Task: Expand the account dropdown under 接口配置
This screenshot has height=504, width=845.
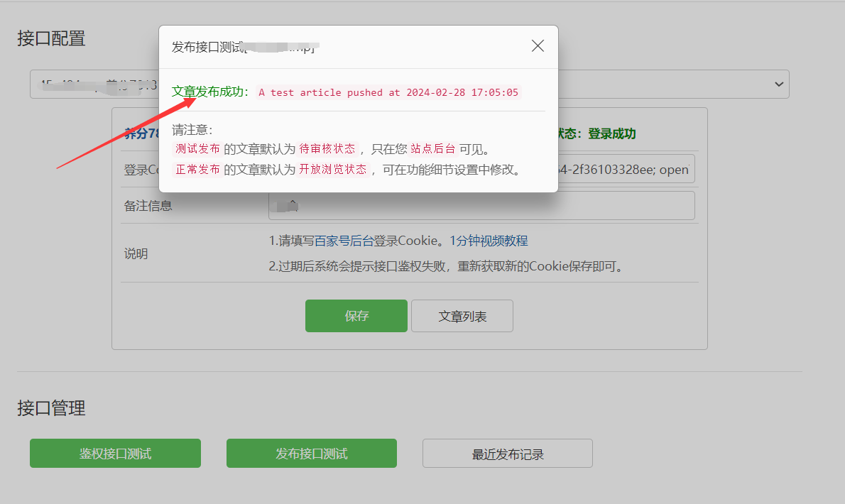Action: click(779, 84)
